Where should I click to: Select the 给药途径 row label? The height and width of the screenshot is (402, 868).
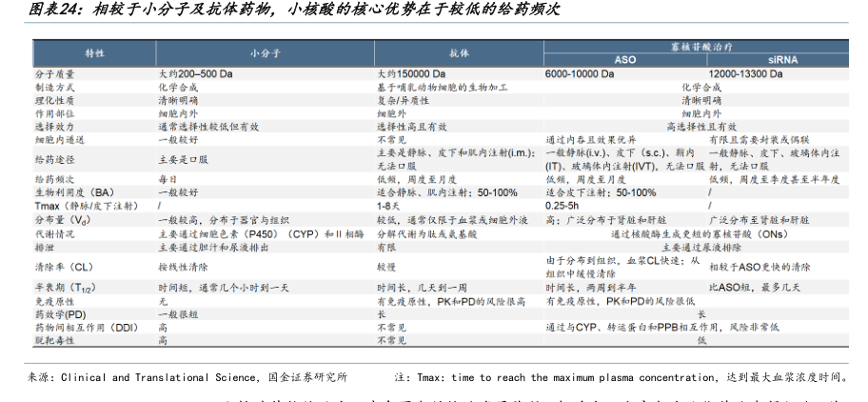click(54, 158)
